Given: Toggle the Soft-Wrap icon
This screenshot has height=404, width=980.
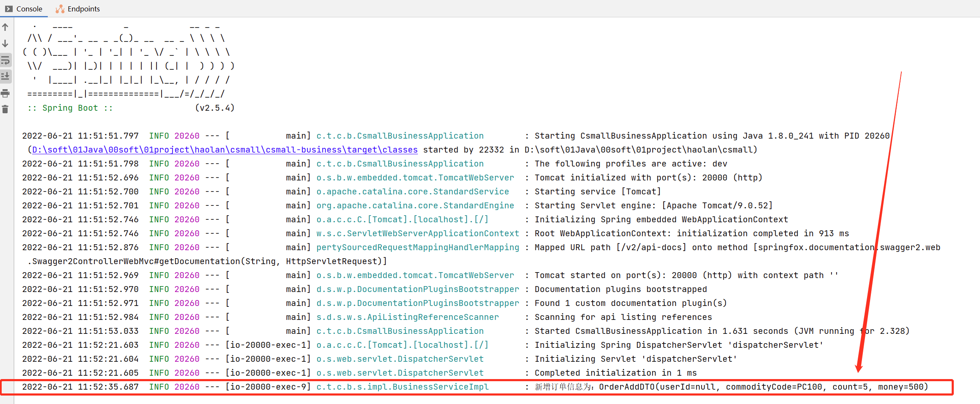Looking at the screenshot, I should 5,60.
